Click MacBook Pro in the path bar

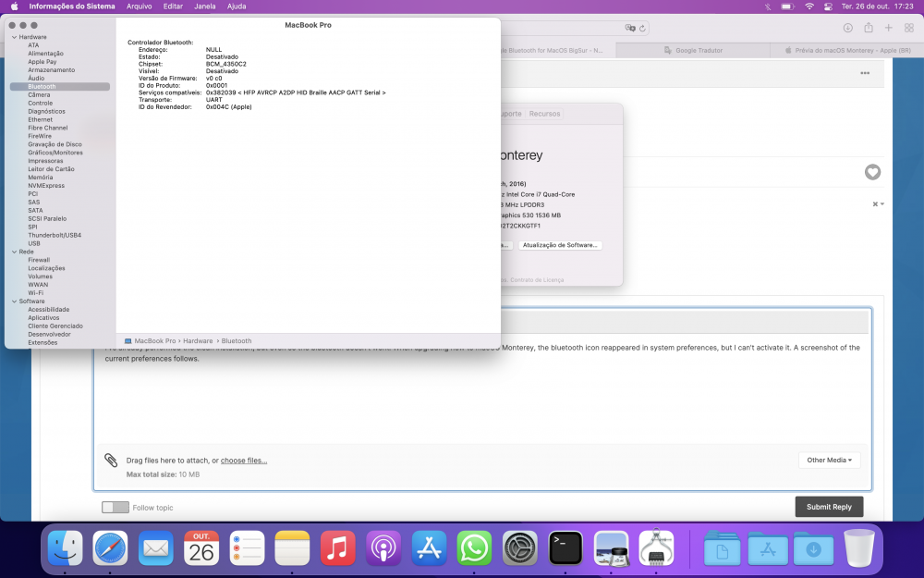(x=154, y=341)
